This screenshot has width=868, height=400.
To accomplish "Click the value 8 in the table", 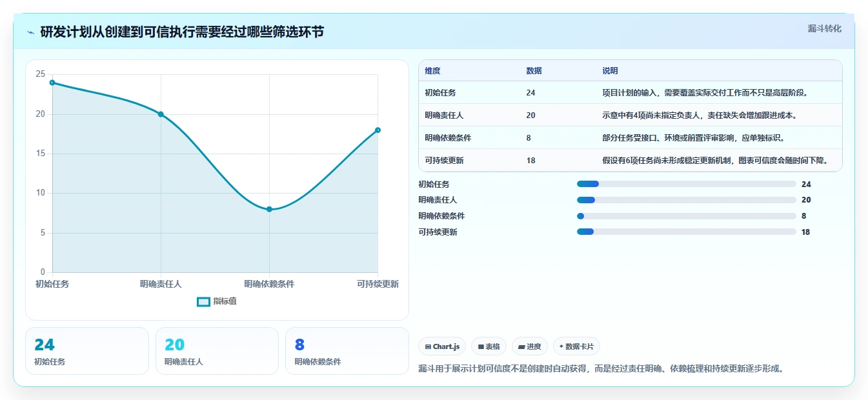I will tap(529, 138).
